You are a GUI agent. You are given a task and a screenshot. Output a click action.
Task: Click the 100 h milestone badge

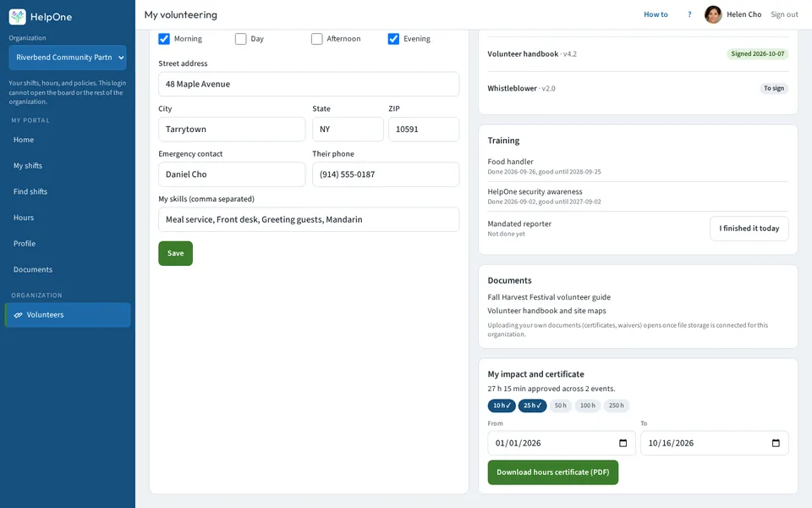pyautogui.click(x=588, y=406)
